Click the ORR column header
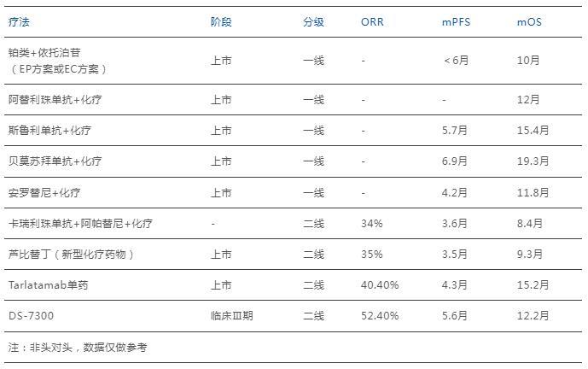588x369 pixels. pyautogui.click(x=372, y=21)
